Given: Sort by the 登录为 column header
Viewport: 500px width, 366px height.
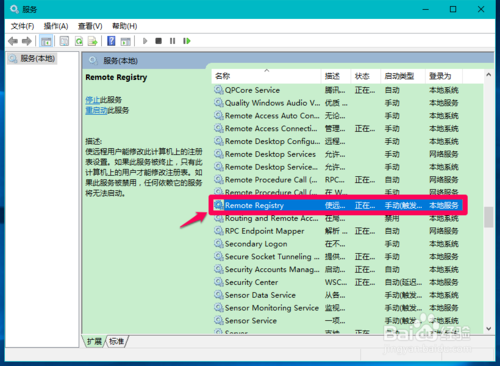Looking at the screenshot, I should [x=444, y=76].
